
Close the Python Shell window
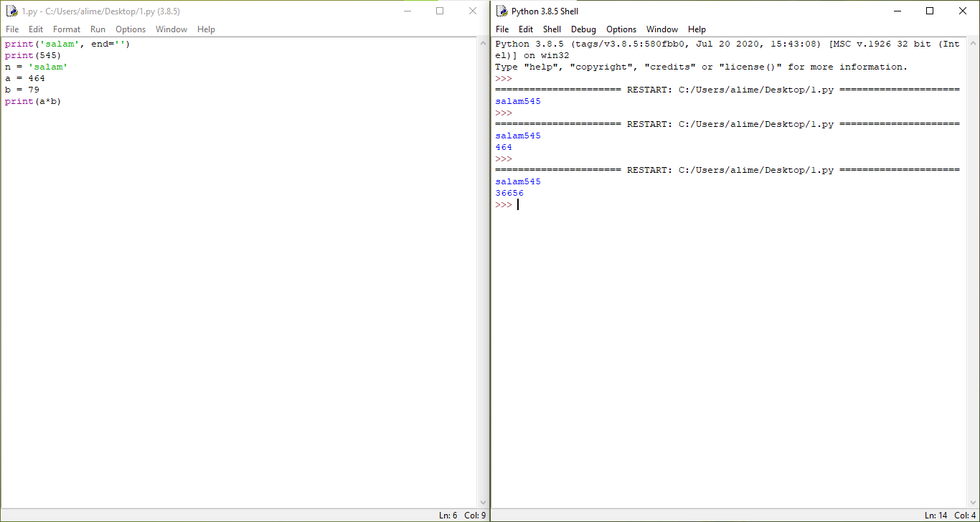pyautogui.click(x=963, y=11)
